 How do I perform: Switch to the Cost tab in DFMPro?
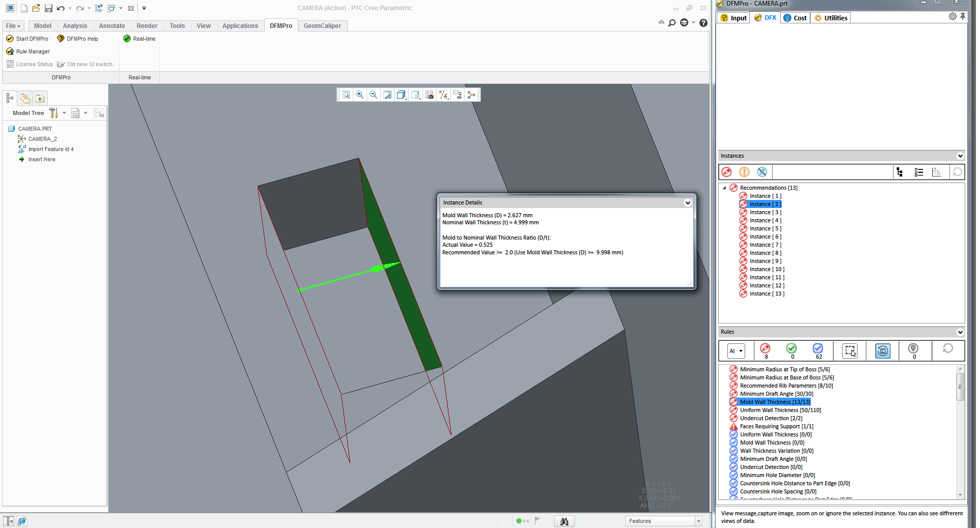click(795, 18)
